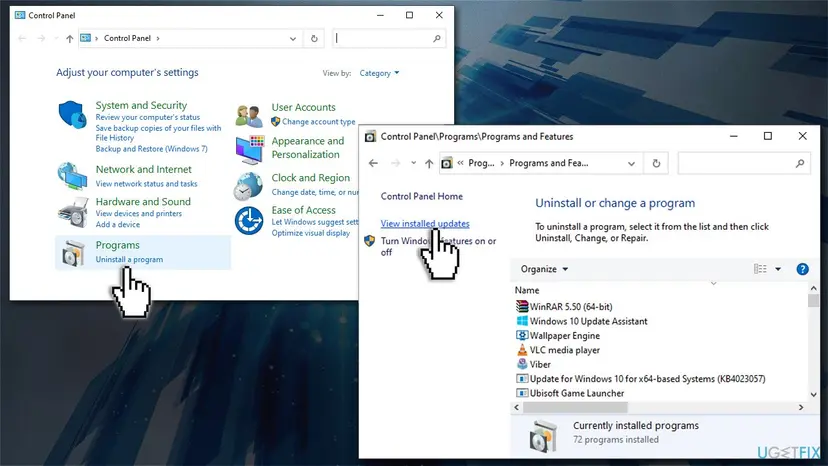Click the horizontal scrollbar right arrow
828x466 pixels.
(x=801, y=407)
